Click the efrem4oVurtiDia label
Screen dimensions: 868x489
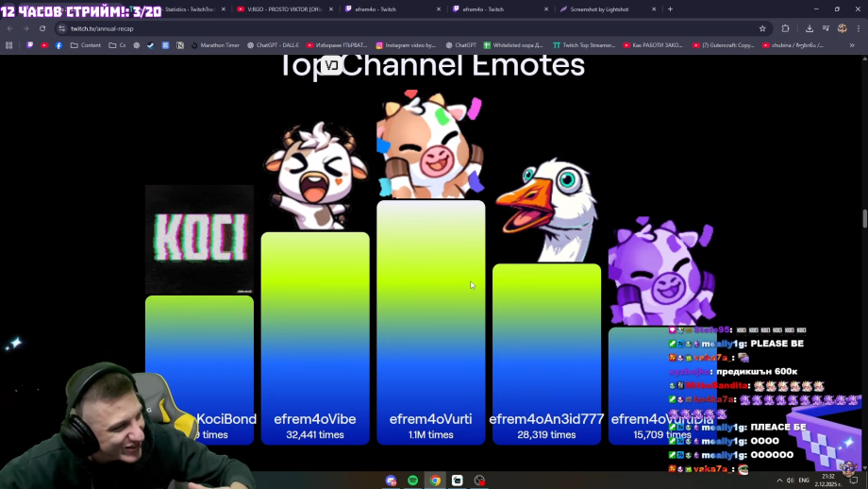662,419
